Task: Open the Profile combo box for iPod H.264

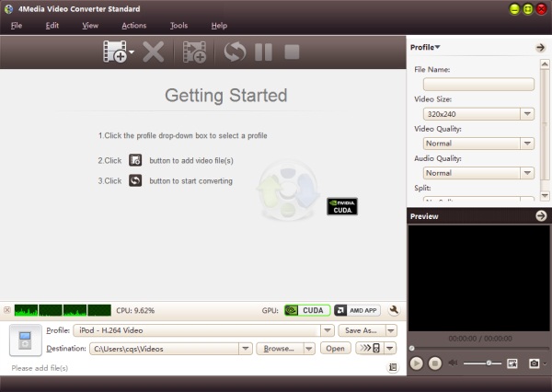Action: (x=203, y=330)
